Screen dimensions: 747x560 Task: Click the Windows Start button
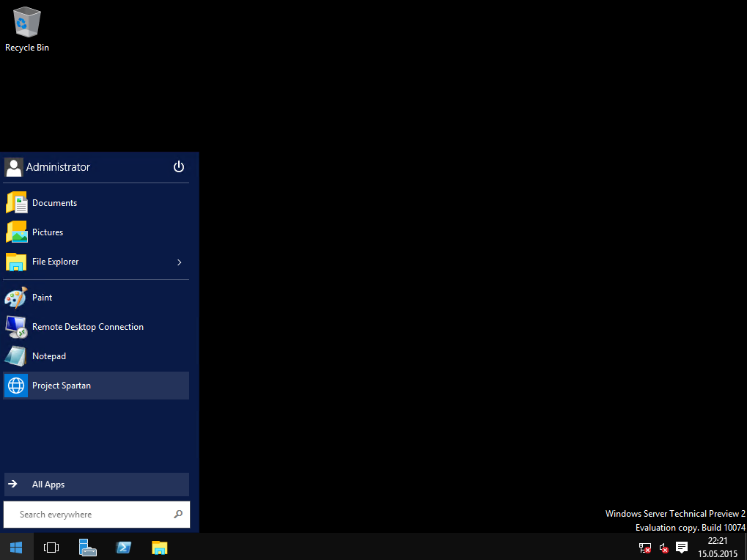17,547
